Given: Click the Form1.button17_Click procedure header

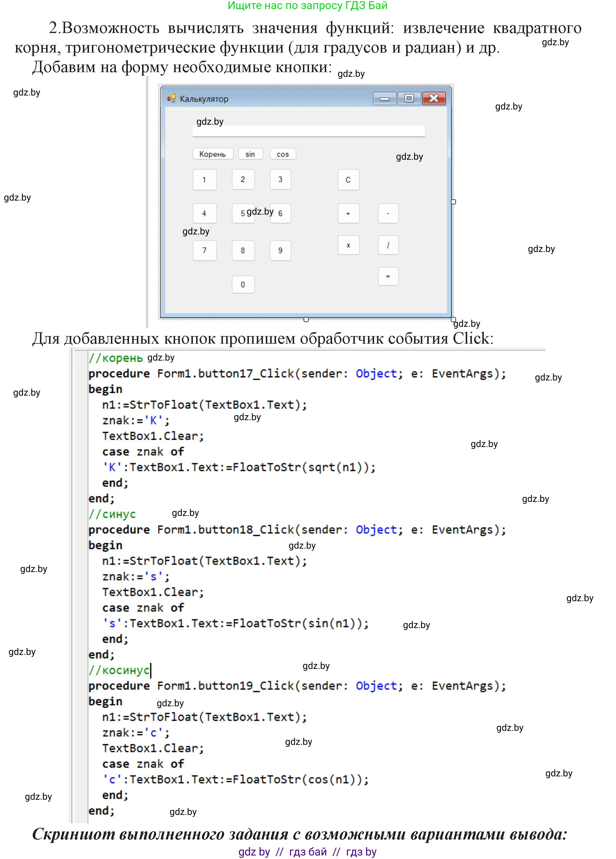Looking at the screenshot, I should tap(297, 373).
